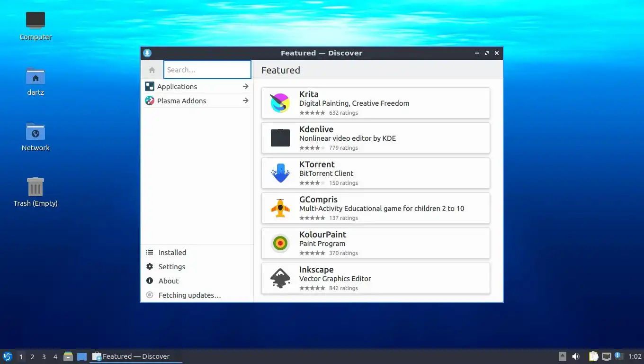Screen dimensions: 644x364
Task: Open the Installed apps page
Action: tap(197, 252)
